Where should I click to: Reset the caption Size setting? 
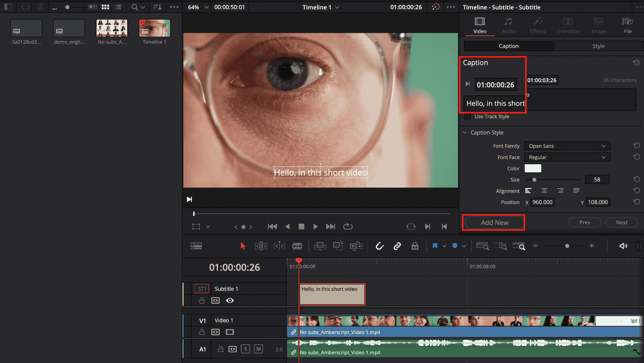coord(636,179)
